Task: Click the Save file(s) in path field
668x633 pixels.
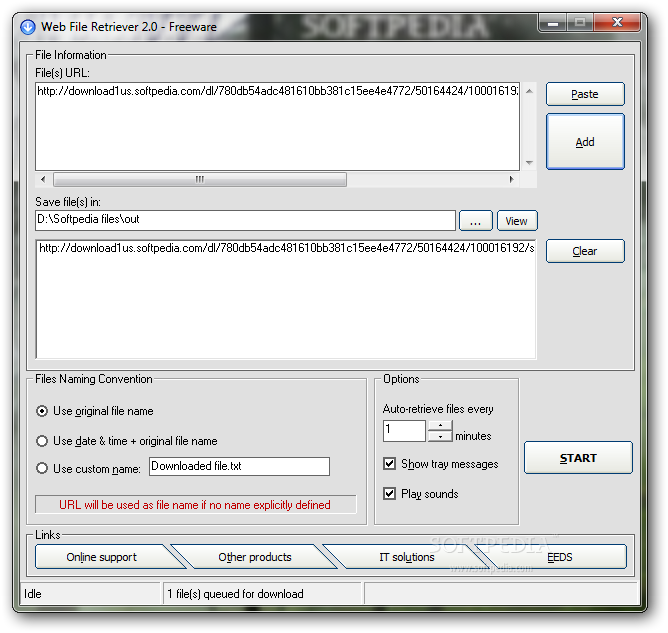Action: pyautogui.click(x=245, y=220)
